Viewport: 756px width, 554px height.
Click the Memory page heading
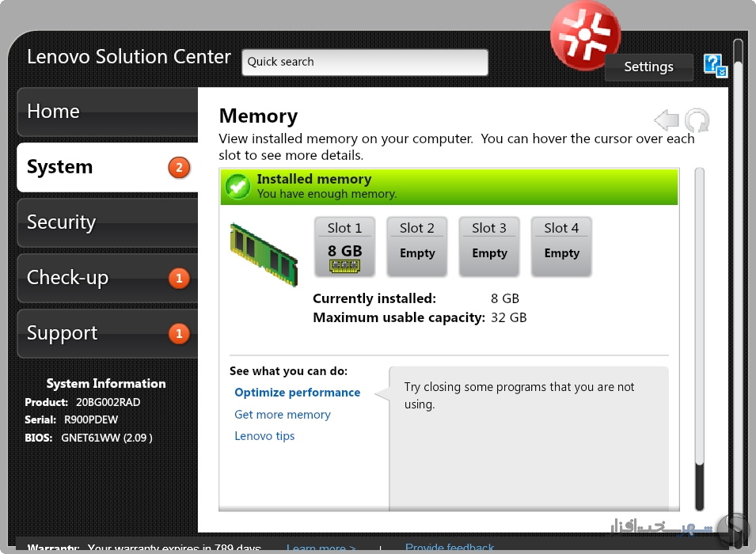258,116
